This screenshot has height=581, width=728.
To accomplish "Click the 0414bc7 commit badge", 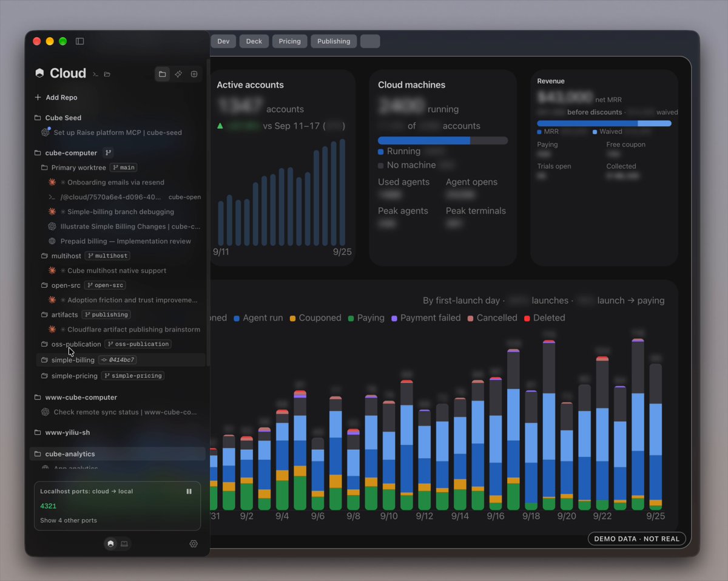I will (118, 360).
